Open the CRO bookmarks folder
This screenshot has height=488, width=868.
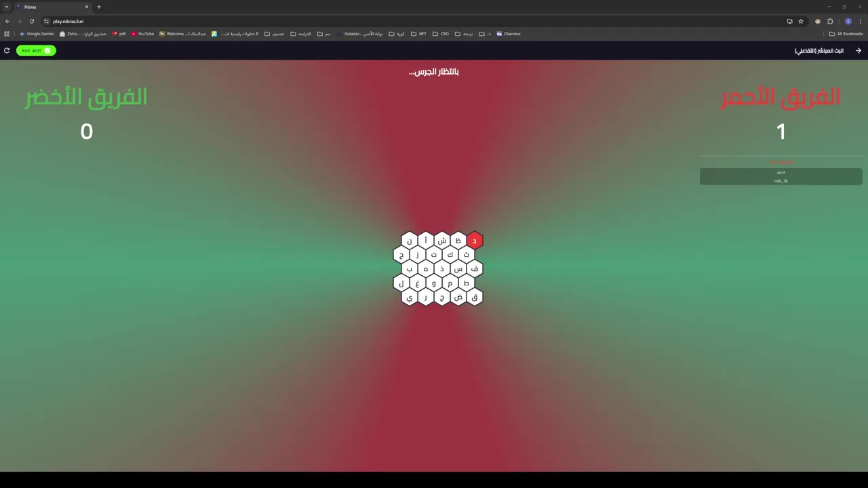[x=441, y=34]
